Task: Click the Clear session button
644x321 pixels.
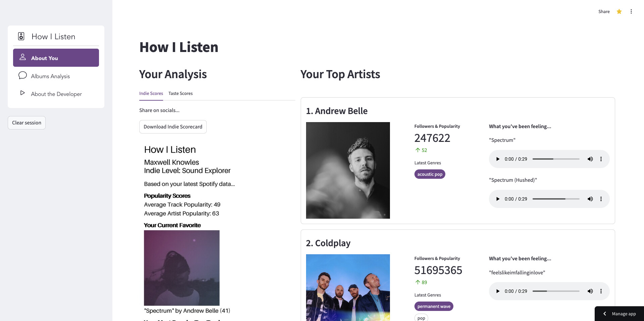Action: click(27, 123)
